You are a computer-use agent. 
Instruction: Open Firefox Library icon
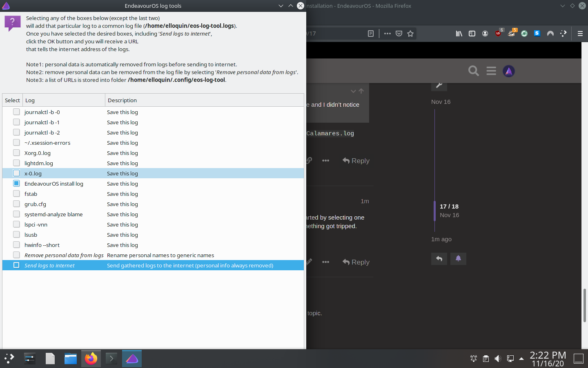point(459,34)
